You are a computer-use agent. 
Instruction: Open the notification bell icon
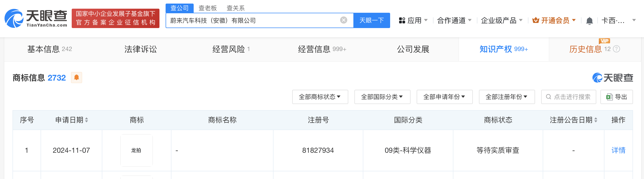tap(589, 20)
